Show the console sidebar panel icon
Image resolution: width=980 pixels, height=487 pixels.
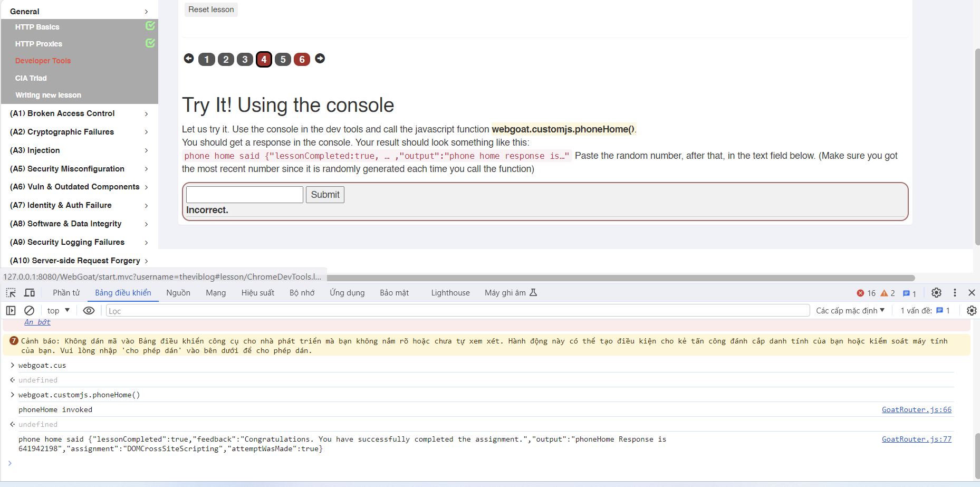(x=11, y=311)
